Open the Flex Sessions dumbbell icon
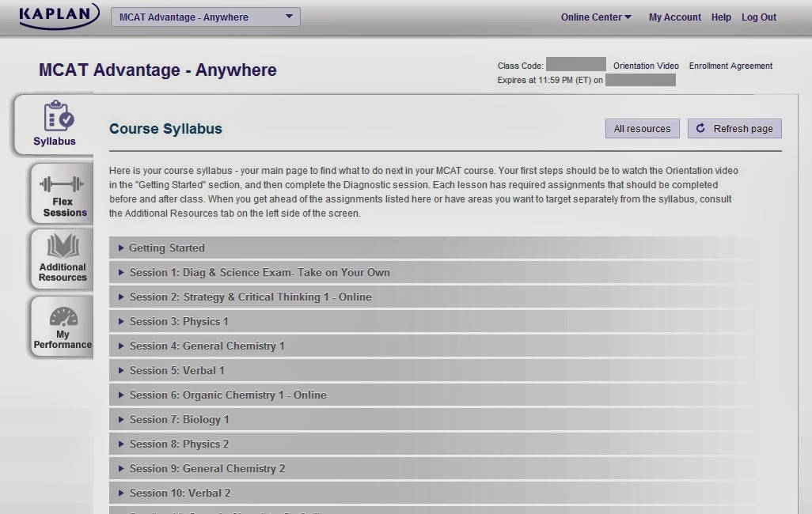This screenshot has height=514, width=812. coord(62,183)
